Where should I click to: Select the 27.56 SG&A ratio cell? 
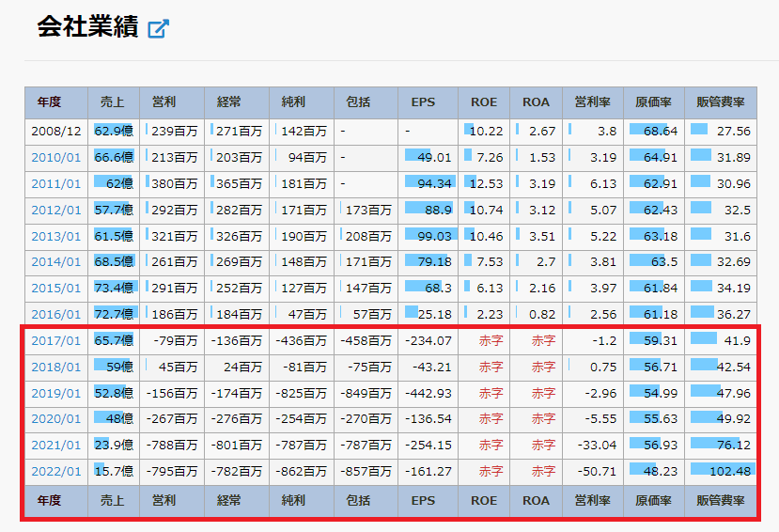coord(721,132)
